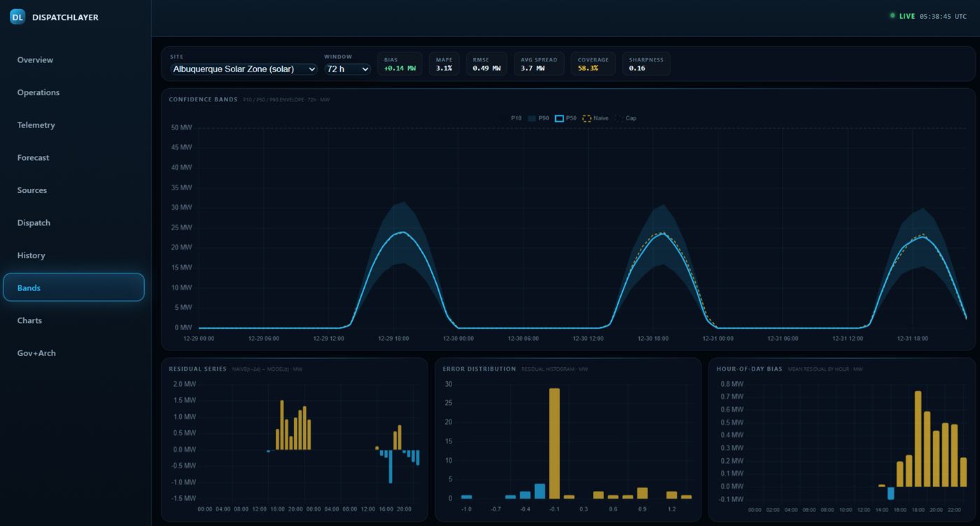Toggle the P50 line legend swatch
The image size is (980, 526).
[559, 118]
